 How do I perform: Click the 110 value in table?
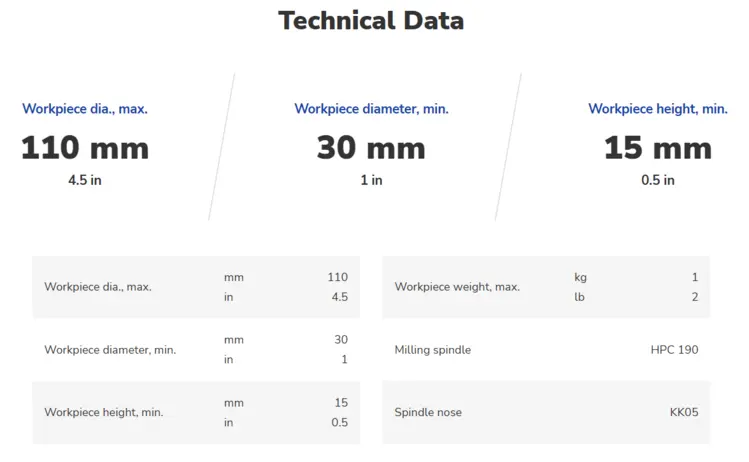[338, 277]
